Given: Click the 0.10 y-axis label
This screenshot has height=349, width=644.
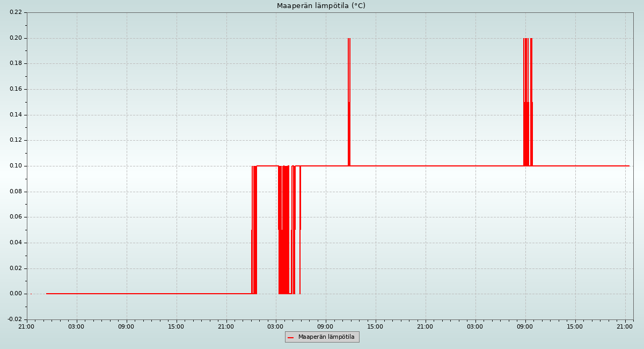Looking at the screenshot, I should [x=16, y=166].
